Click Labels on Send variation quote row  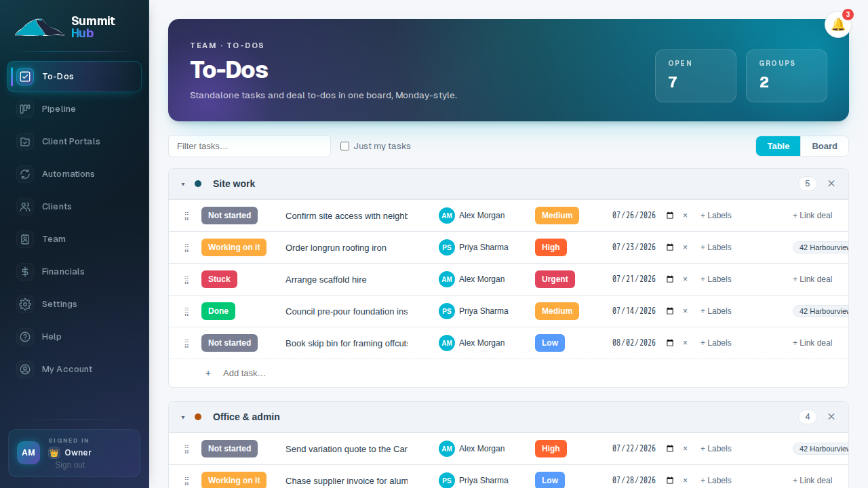pos(716,449)
